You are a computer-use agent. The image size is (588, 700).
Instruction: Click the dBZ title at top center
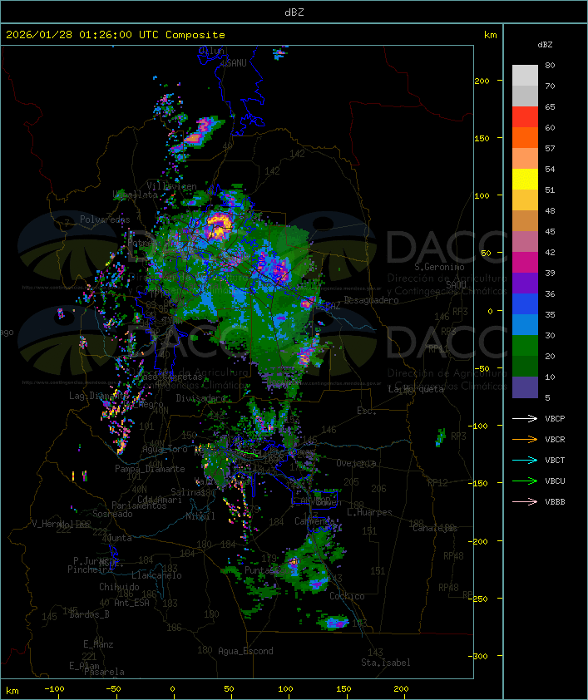click(x=294, y=12)
